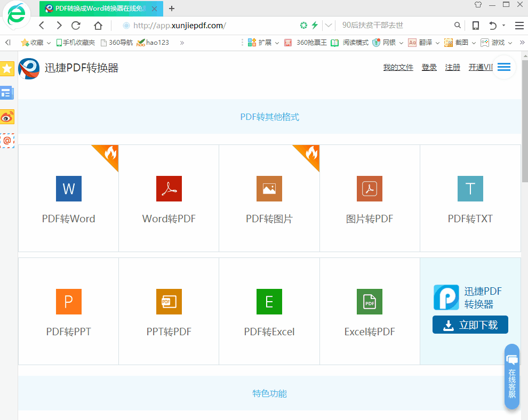Click the 登录 login link

click(429, 67)
